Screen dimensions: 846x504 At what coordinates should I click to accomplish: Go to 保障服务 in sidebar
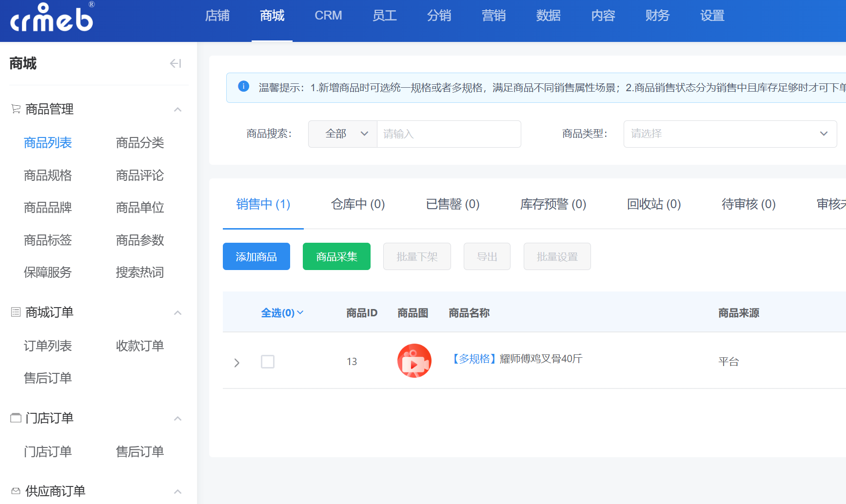[x=48, y=272]
